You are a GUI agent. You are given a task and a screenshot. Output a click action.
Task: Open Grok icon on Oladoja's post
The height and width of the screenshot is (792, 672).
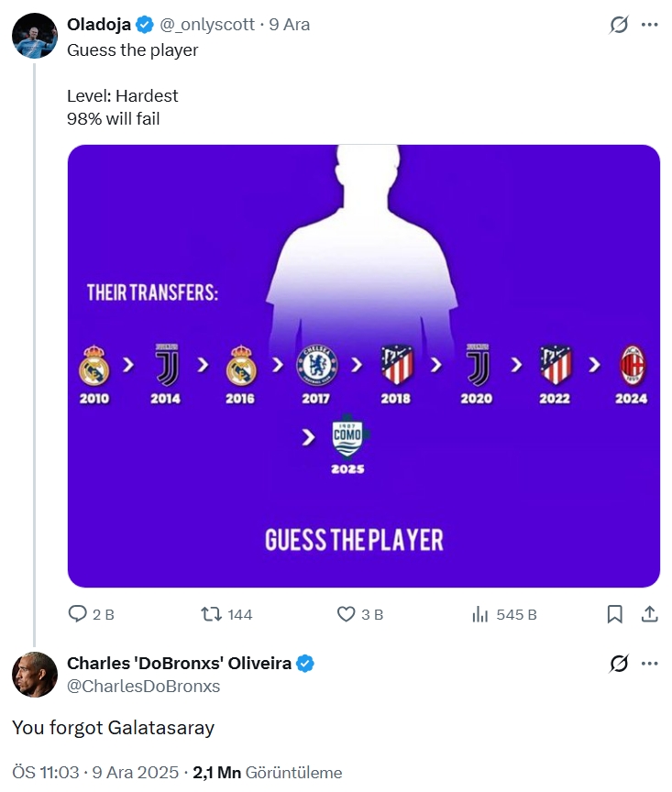(x=619, y=25)
